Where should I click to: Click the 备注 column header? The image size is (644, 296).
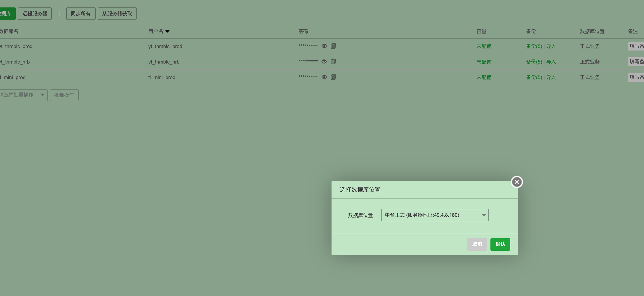[633, 31]
